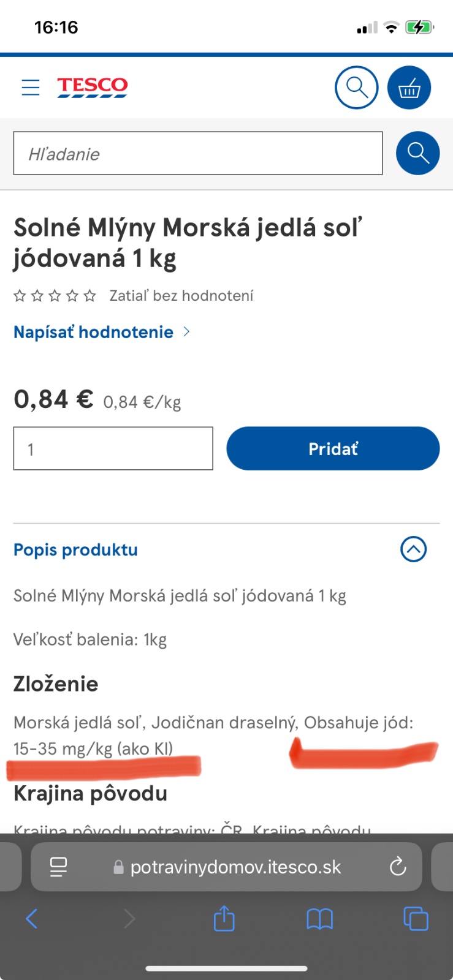
Task: Open the shopping basket icon
Action: coord(409,88)
